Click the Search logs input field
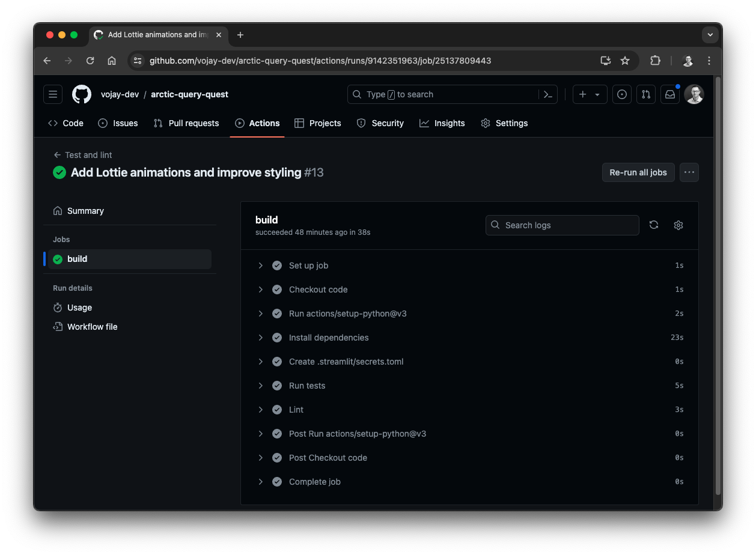This screenshot has width=756, height=555. 562,225
